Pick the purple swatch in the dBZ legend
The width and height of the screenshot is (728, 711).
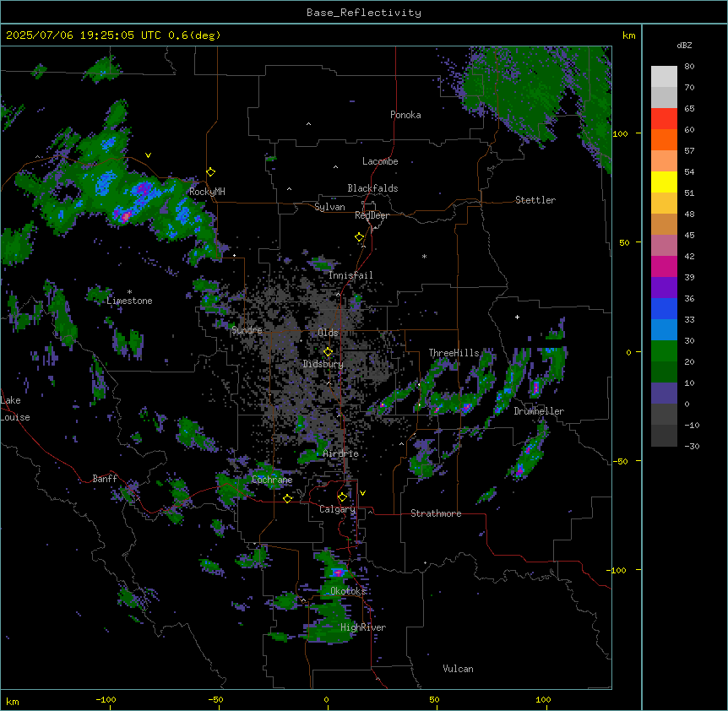point(664,287)
